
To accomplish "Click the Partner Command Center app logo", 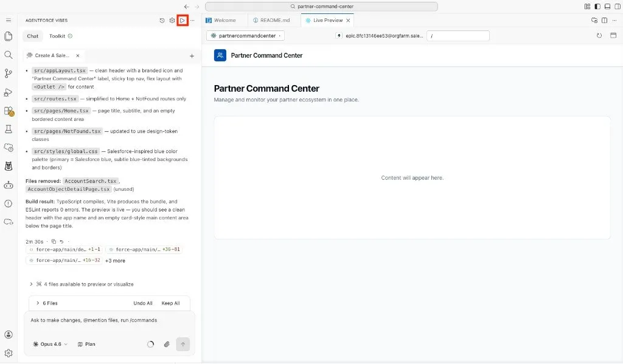I will [220, 55].
